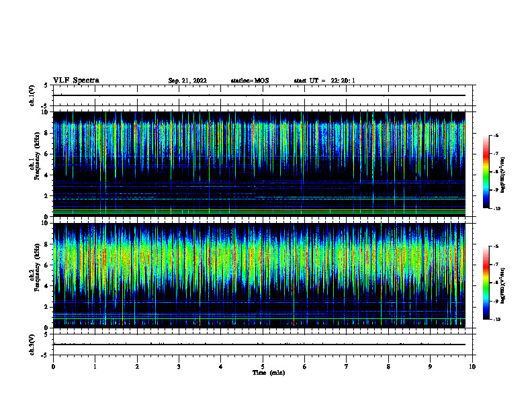Click the "-6" label on ch.2 color bar
The height and width of the screenshot is (411, 532).
point(496,246)
